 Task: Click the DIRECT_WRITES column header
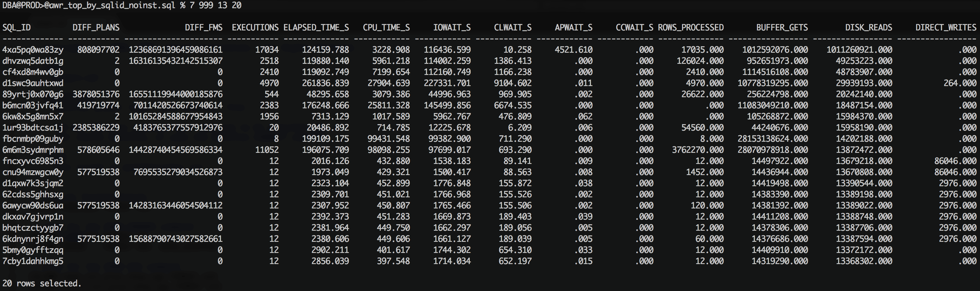(x=945, y=28)
